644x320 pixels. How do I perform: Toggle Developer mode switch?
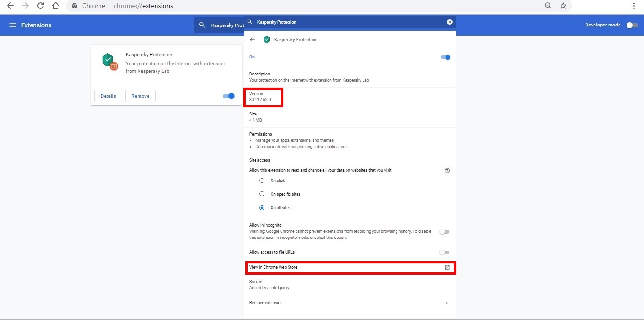tap(632, 25)
